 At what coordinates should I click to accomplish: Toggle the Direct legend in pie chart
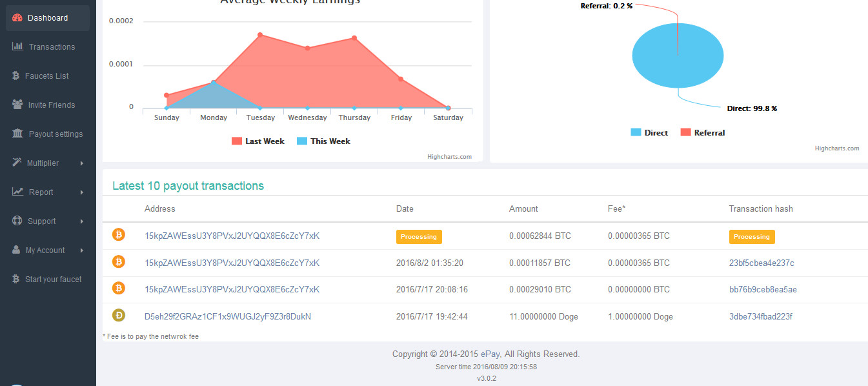pos(649,133)
